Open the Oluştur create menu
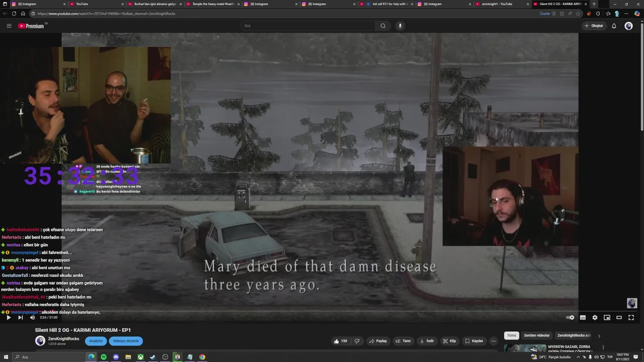This screenshot has width=644, height=362. point(594,26)
